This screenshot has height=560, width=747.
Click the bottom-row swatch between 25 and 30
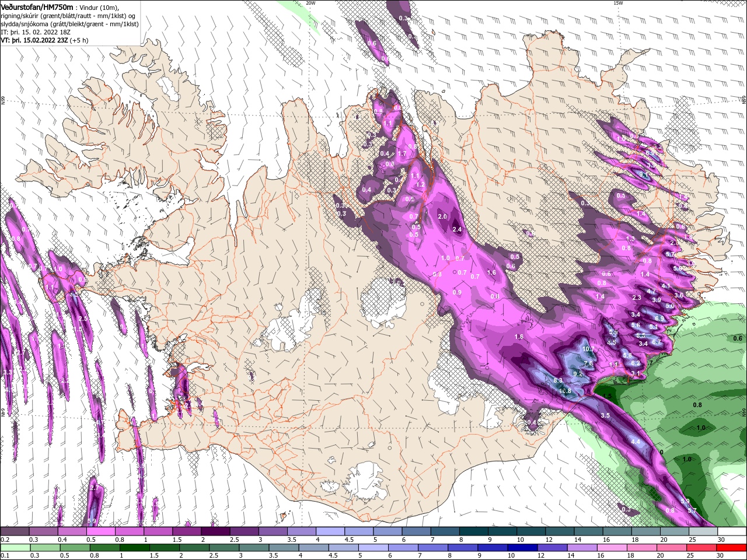[701, 548]
